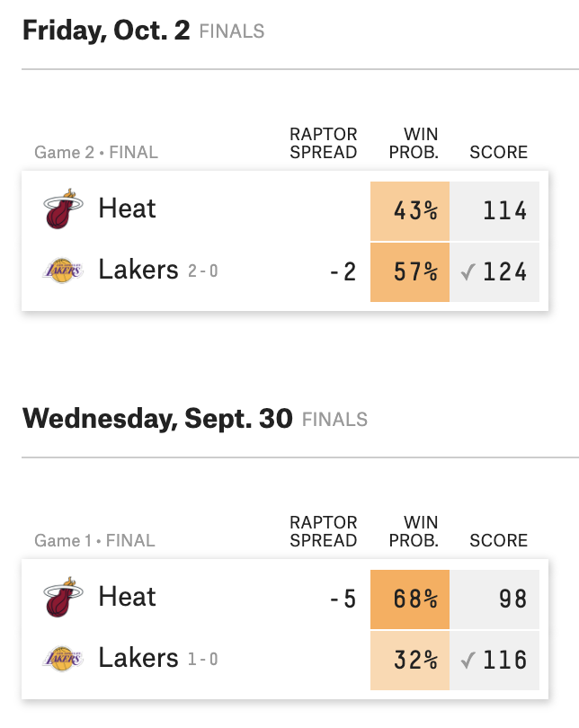This screenshot has width=579, height=728.
Task: Click the Heat logo in Game 2
Action: click(x=63, y=209)
